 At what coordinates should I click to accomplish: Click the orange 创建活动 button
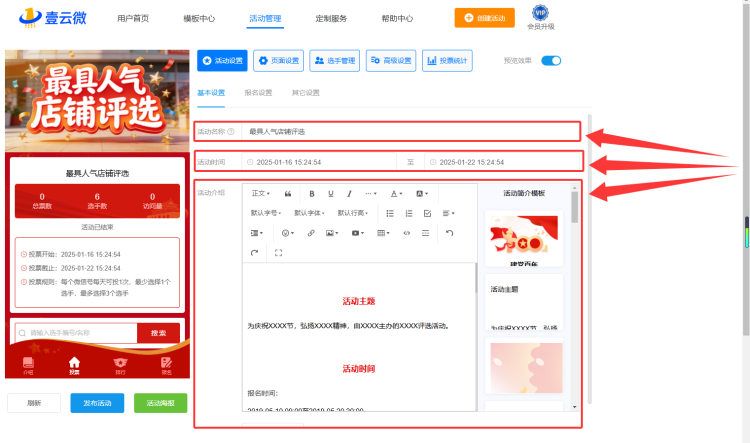(485, 18)
